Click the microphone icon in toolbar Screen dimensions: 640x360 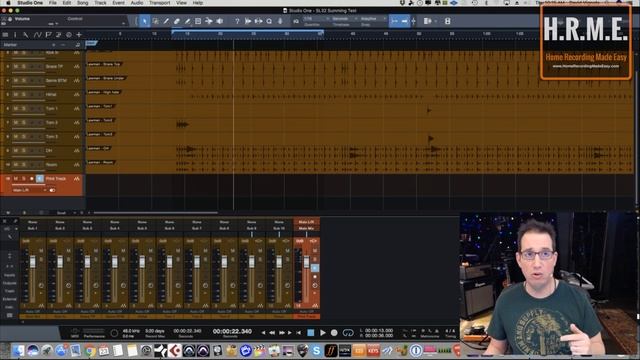click(x=280, y=21)
